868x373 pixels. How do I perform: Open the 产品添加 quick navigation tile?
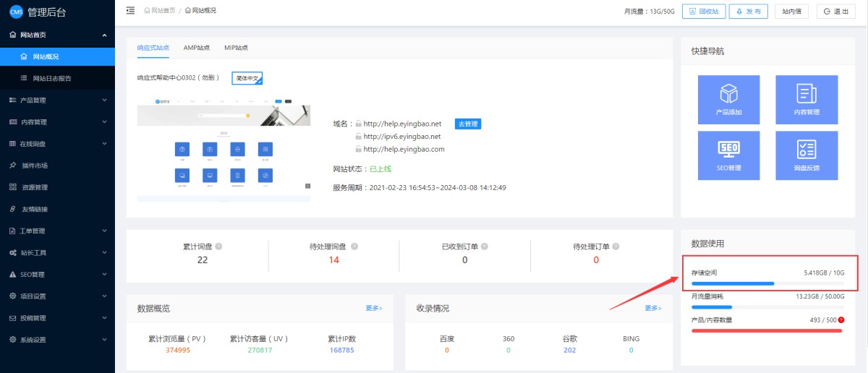click(728, 100)
